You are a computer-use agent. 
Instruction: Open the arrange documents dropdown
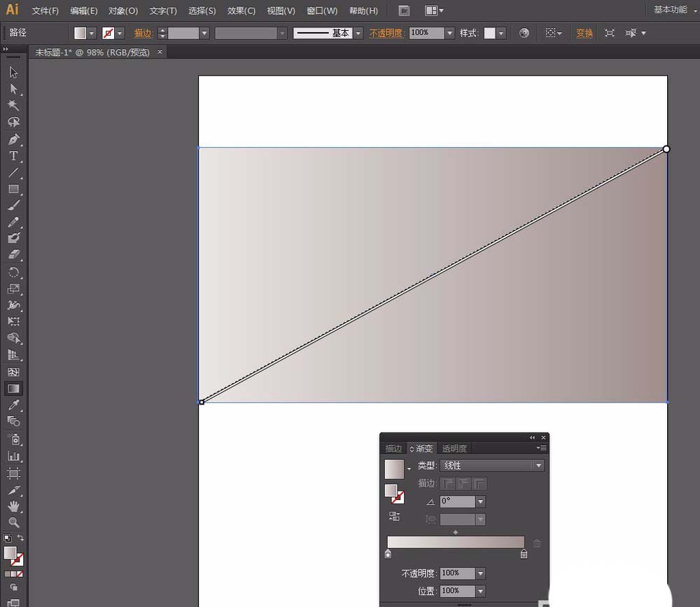(x=434, y=11)
